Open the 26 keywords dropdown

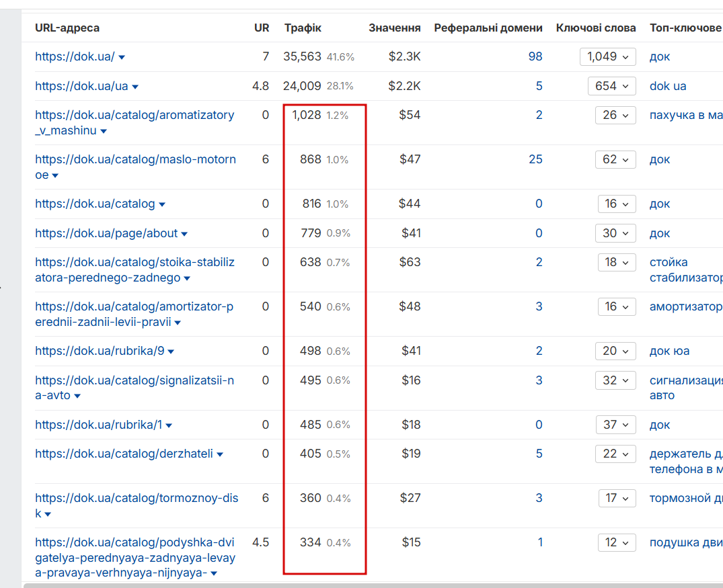point(615,115)
